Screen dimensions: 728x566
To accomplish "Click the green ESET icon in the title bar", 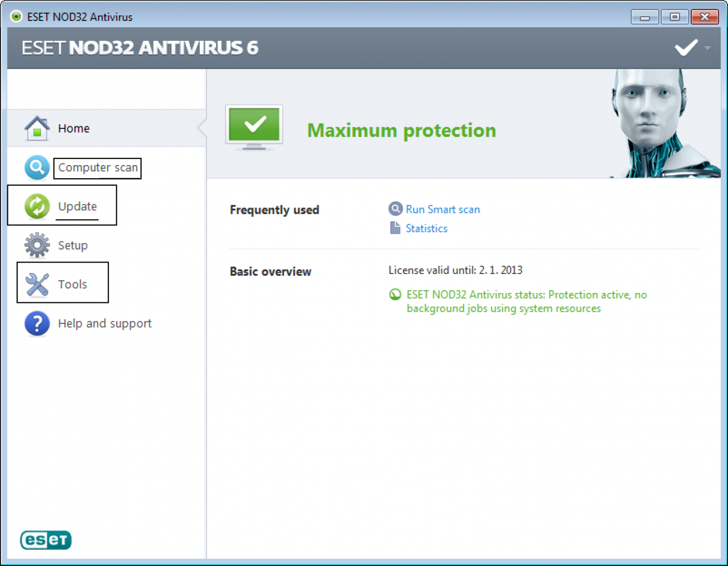I will coord(15,16).
